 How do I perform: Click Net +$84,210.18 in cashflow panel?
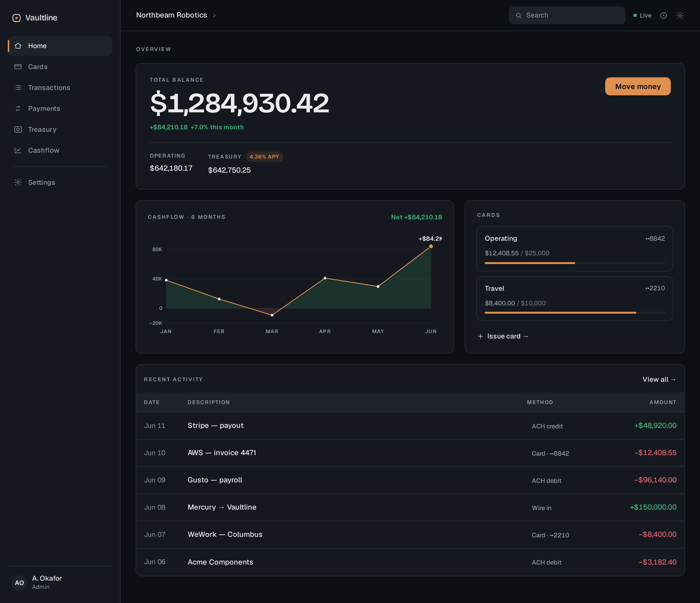coord(417,217)
